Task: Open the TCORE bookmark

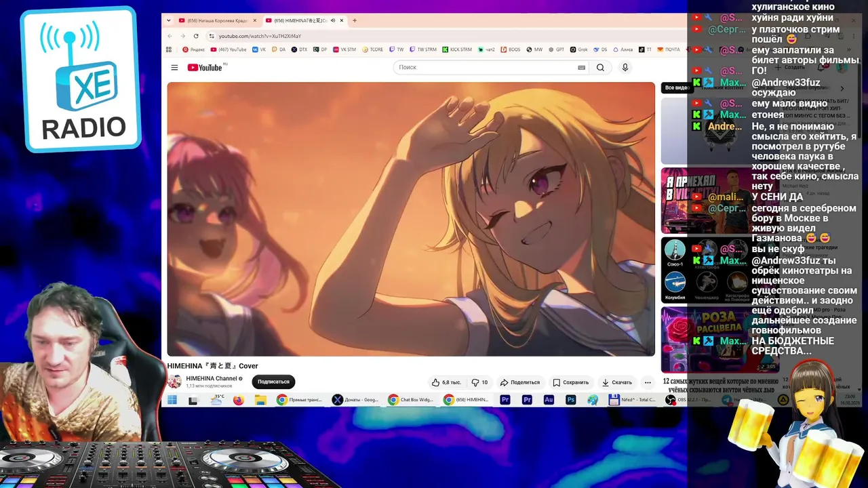Action: [x=372, y=49]
